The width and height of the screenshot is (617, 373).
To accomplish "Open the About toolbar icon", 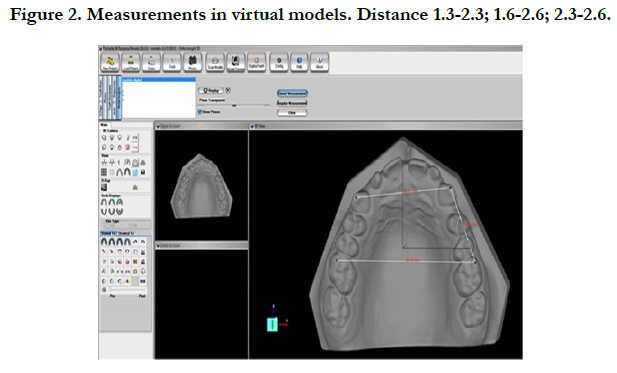I will tap(320, 62).
